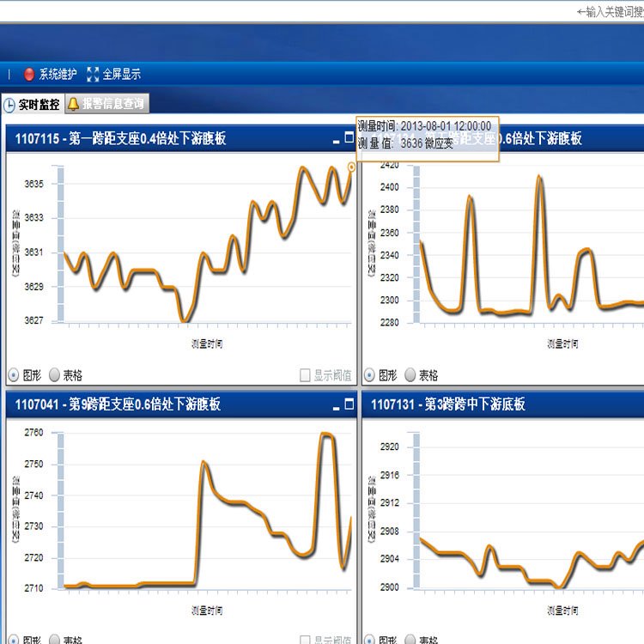Click the red 系统维护 icon
This screenshot has width=644, height=644.
click(x=29, y=75)
